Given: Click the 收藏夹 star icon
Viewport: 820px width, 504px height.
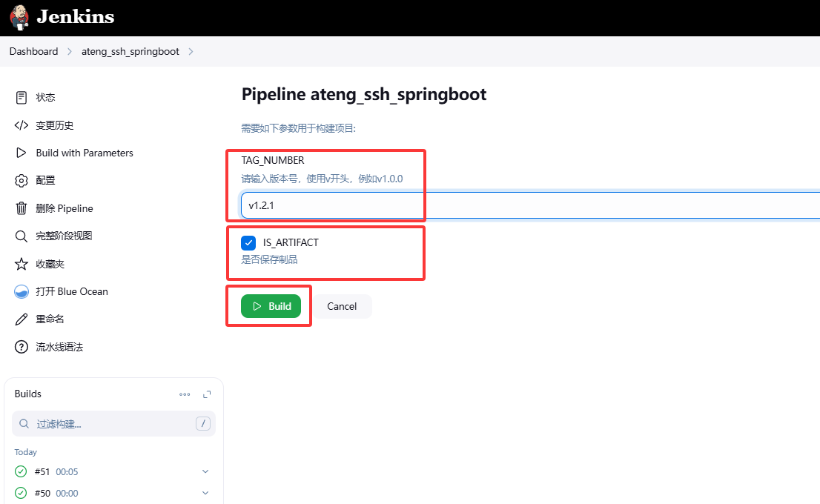Looking at the screenshot, I should (x=22, y=264).
